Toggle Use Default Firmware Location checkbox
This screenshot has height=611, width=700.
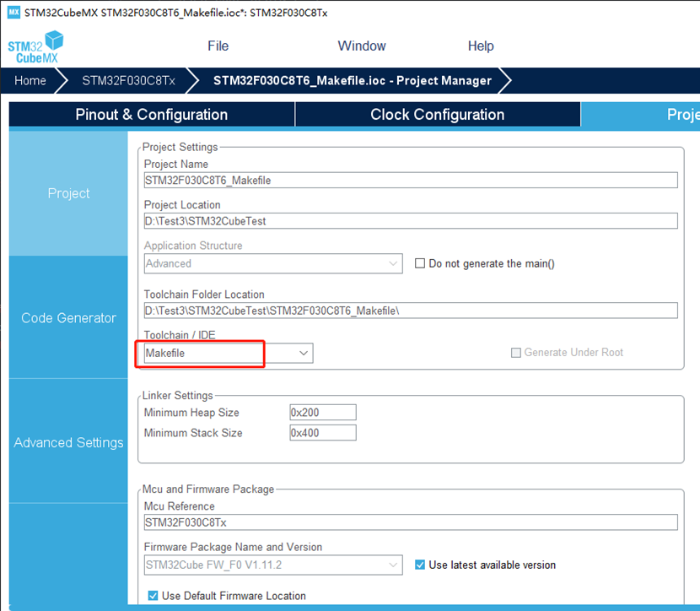click(x=153, y=596)
